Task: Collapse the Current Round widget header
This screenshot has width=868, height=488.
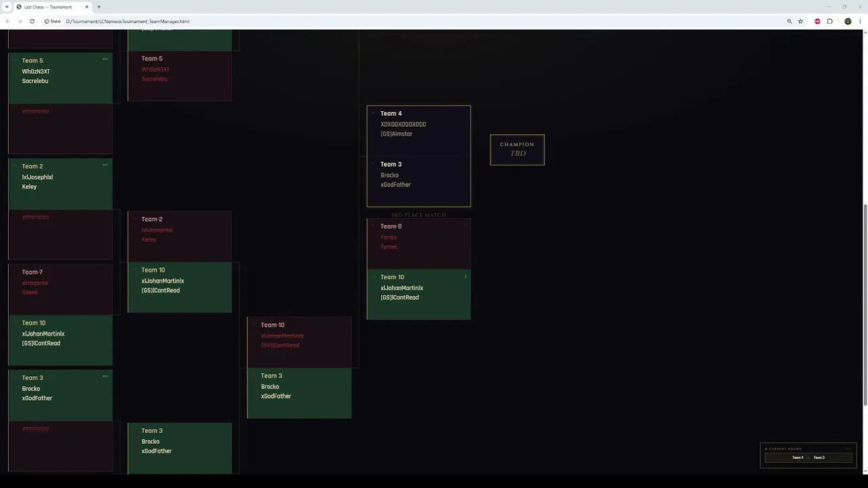Action: (808, 449)
